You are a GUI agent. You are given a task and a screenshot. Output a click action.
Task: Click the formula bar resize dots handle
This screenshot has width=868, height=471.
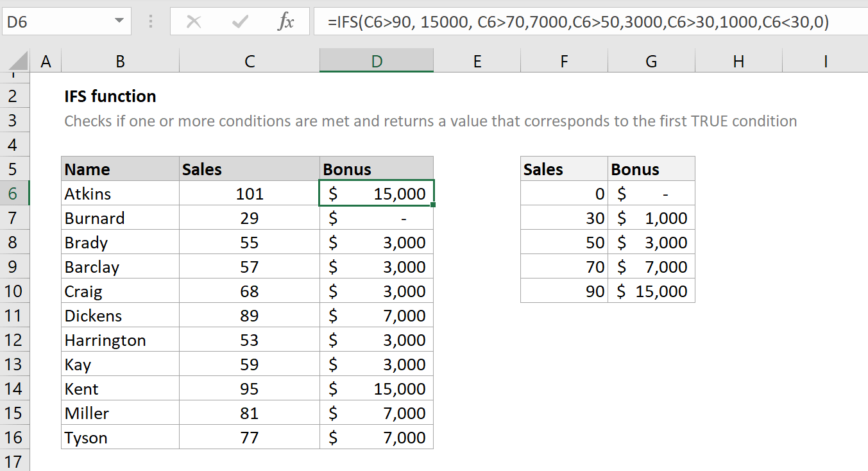pyautogui.click(x=150, y=22)
